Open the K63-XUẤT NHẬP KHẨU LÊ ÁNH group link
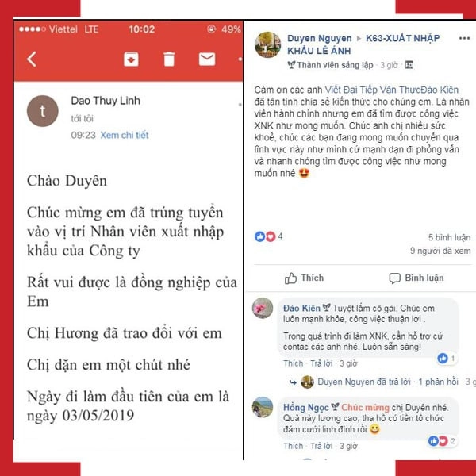The image size is (476, 476). tap(363, 44)
